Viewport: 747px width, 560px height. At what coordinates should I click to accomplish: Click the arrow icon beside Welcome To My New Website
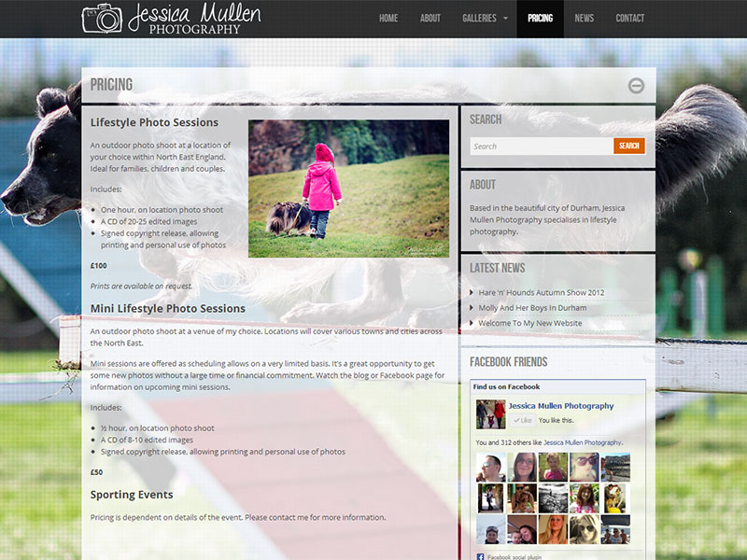click(472, 323)
